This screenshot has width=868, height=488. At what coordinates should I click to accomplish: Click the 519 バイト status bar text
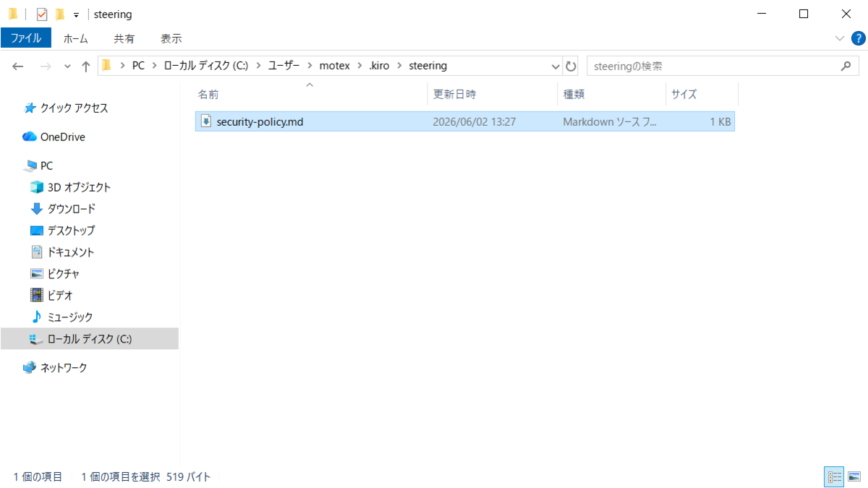[188, 477]
